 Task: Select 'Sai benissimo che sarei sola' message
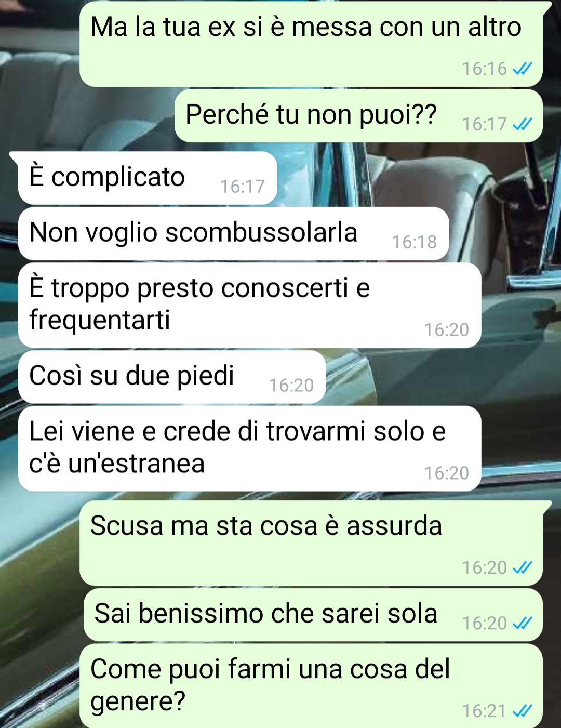tap(313, 615)
